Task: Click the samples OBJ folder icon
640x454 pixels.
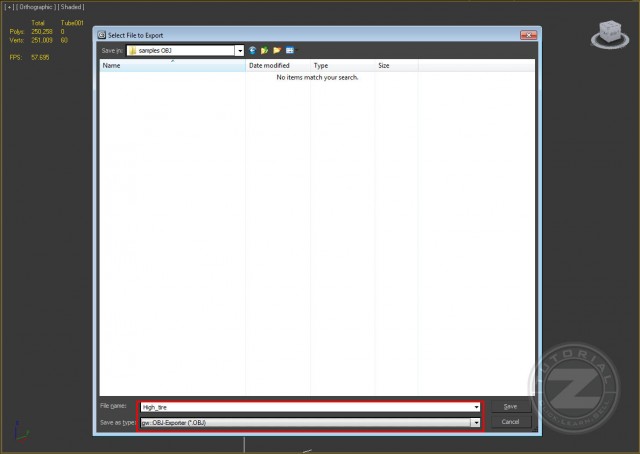Action: coord(133,50)
